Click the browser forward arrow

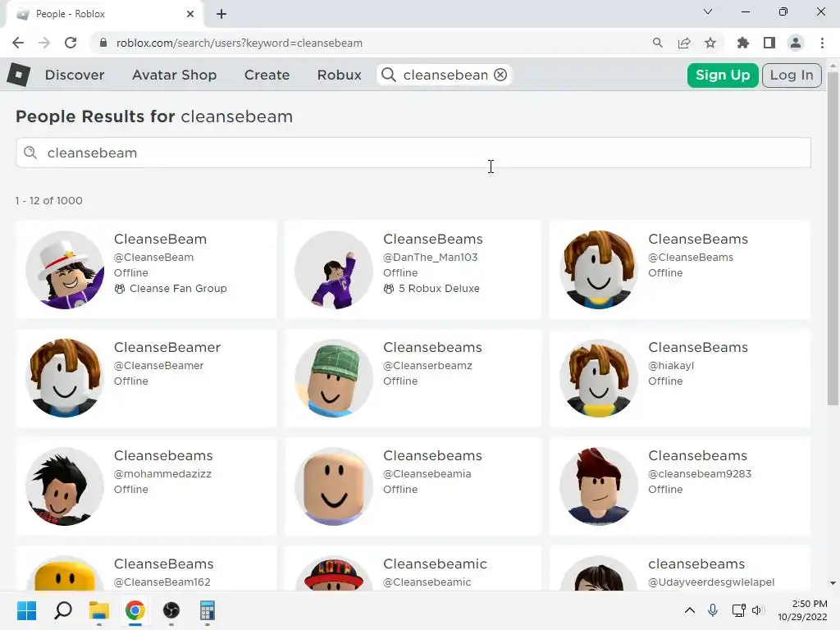click(x=44, y=43)
